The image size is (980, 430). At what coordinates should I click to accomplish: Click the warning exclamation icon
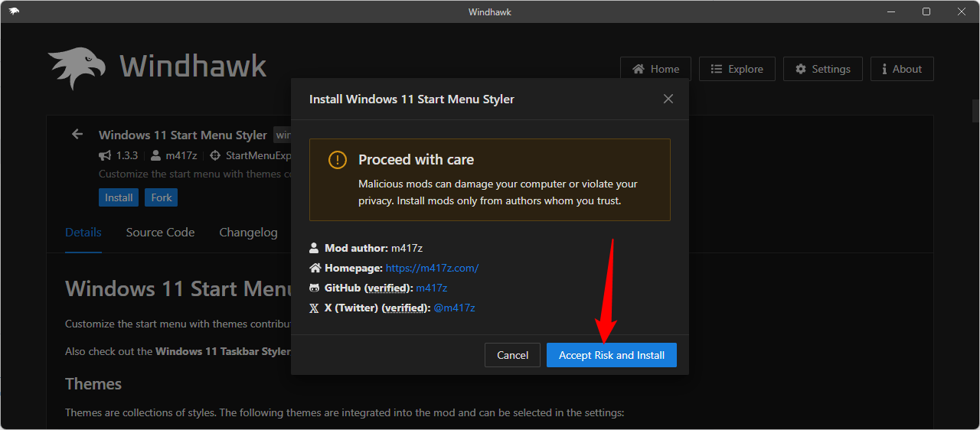click(338, 160)
